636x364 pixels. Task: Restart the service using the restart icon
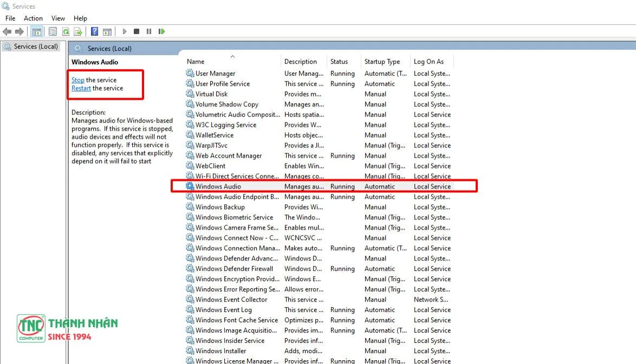161,31
